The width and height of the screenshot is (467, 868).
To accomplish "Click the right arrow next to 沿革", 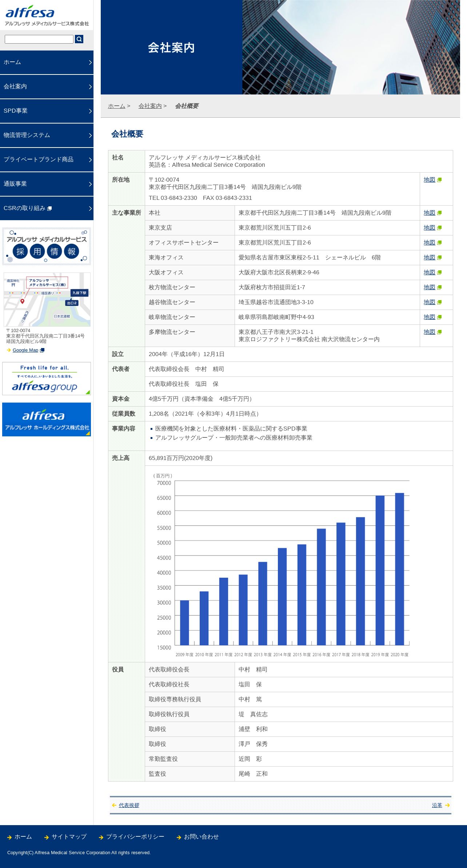I will click(447, 805).
